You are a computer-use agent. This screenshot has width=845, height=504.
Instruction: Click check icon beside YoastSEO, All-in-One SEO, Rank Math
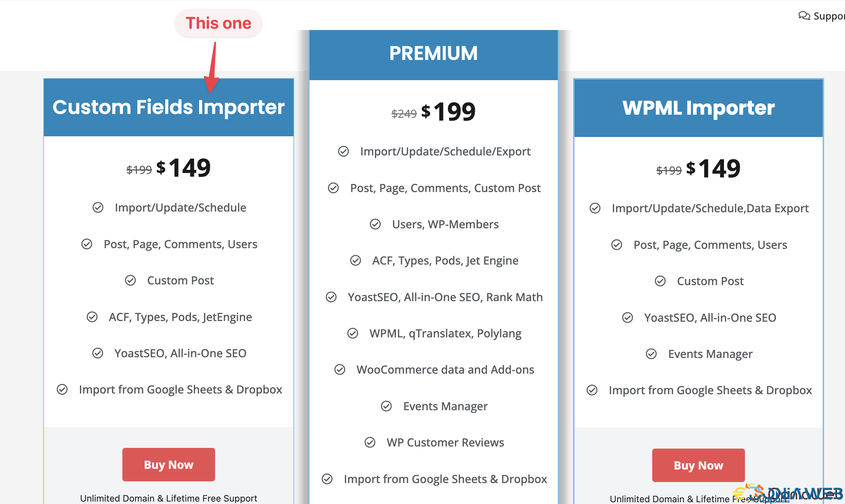[x=331, y=297]
